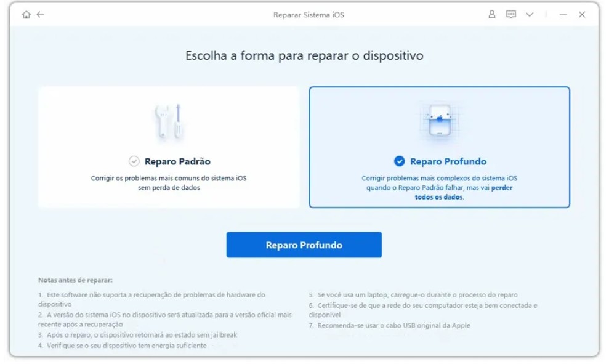Image resolution: width=609 pixels, height=364 pixels.
Task: Click the "Reparo Profundo" option label in card
Action: point(448,161)
